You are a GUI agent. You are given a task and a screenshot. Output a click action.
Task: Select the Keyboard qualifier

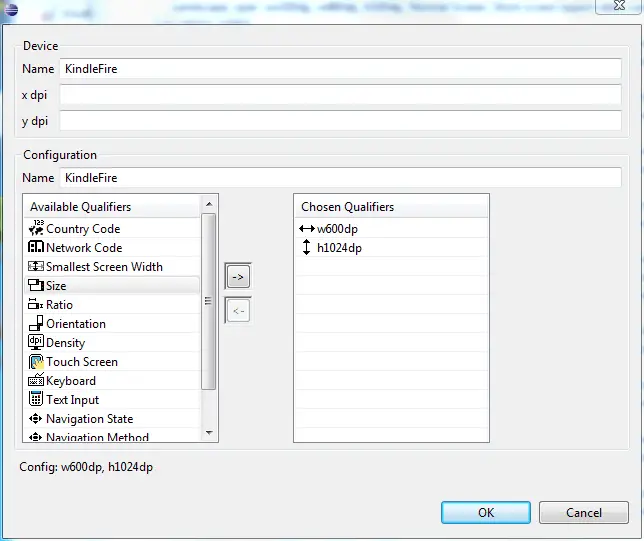(x=112, y=380)
